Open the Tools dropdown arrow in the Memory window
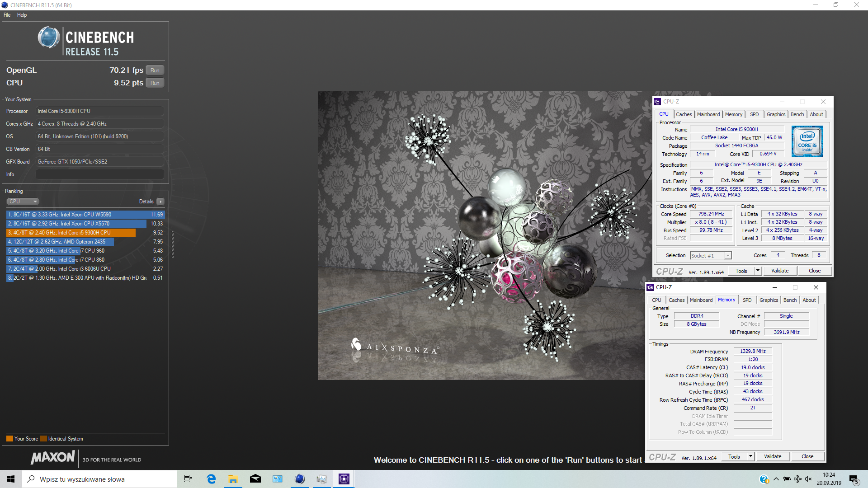This screenshot has height=488, width=868. coord(750,456)
